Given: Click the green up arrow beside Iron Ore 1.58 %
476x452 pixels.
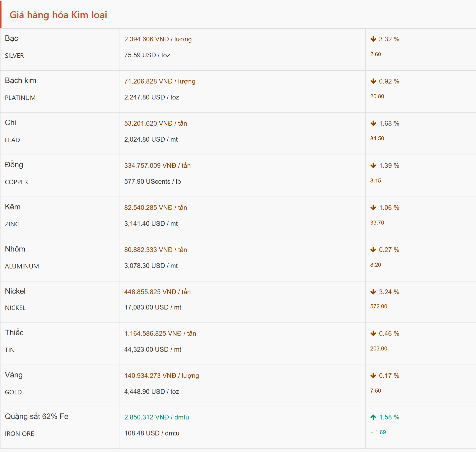Looking at the screenshot, I should pos(373,417).
